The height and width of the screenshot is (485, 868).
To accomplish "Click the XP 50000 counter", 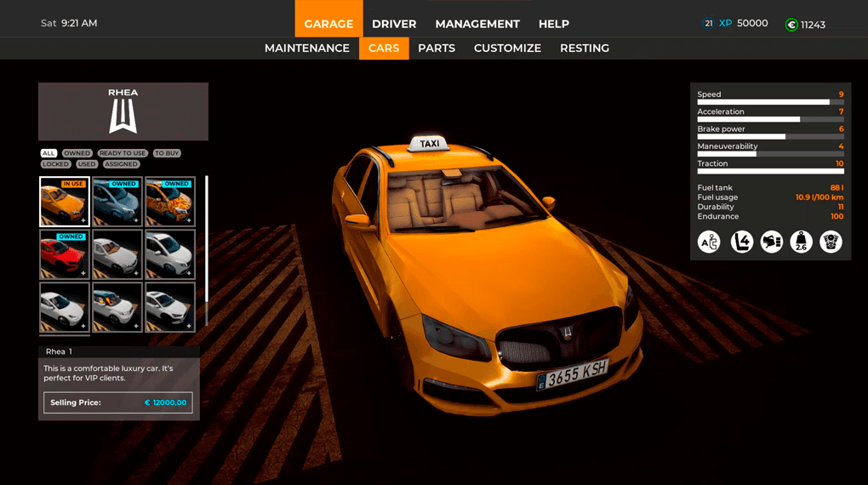I will pos(743,23).
